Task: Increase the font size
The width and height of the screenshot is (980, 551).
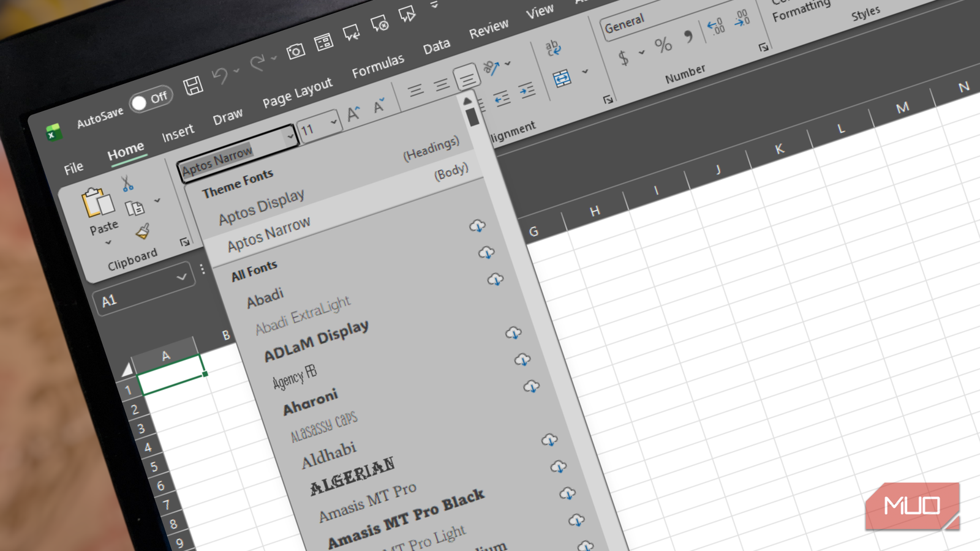Action: click(354, 114)
